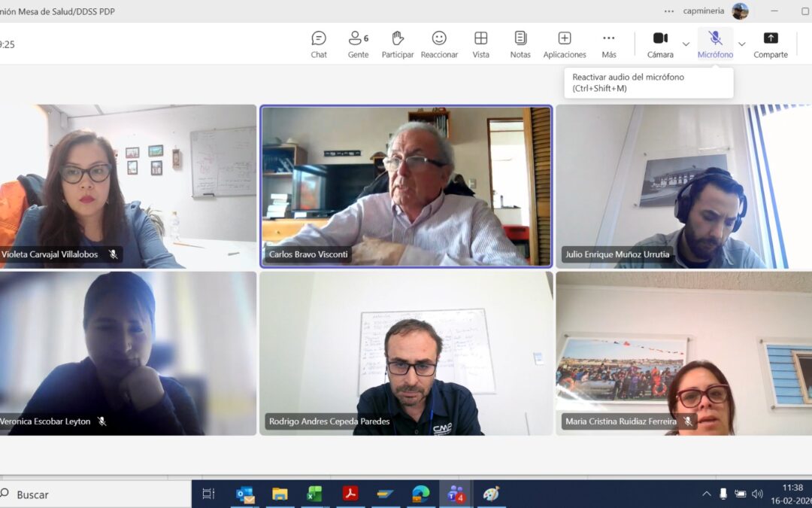The height and width of the screenshot is (508, 812).
Task: Open the Chat panel
Action: point(319,44)
